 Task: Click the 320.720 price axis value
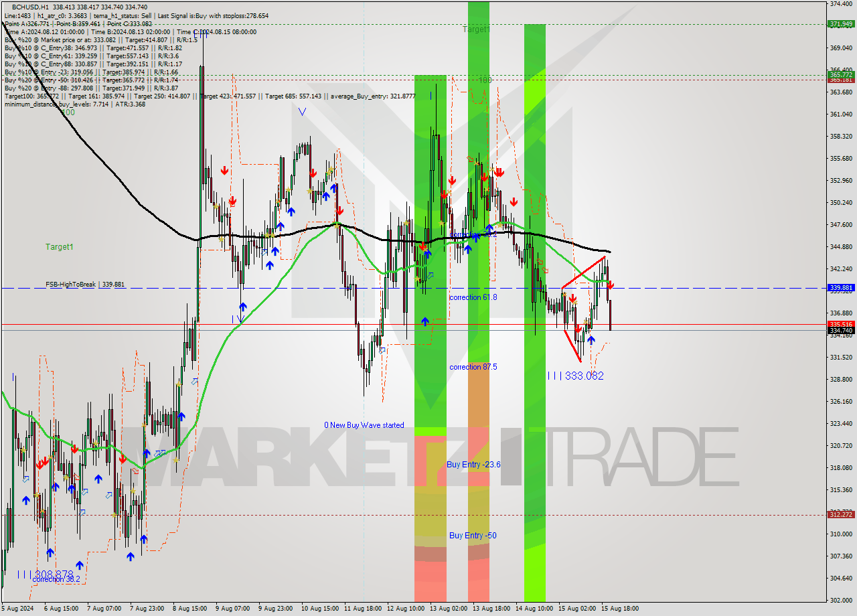(x=841, y=446)
